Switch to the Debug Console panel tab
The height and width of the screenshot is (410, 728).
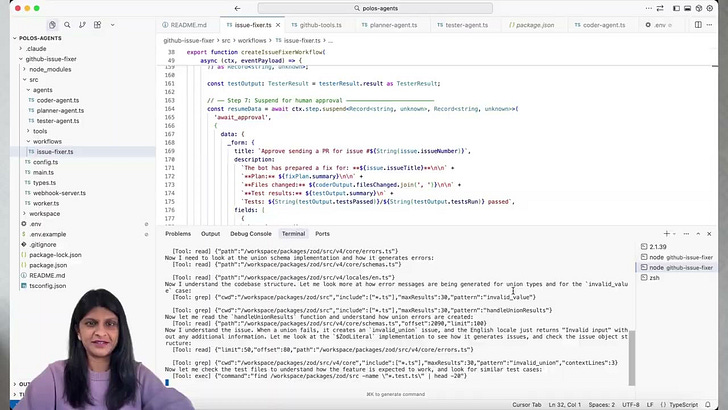coord(251,234)
